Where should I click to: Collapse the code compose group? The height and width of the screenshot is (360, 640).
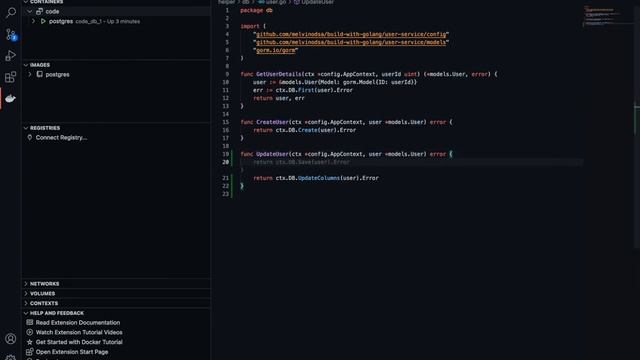click(x=30, y=11)
